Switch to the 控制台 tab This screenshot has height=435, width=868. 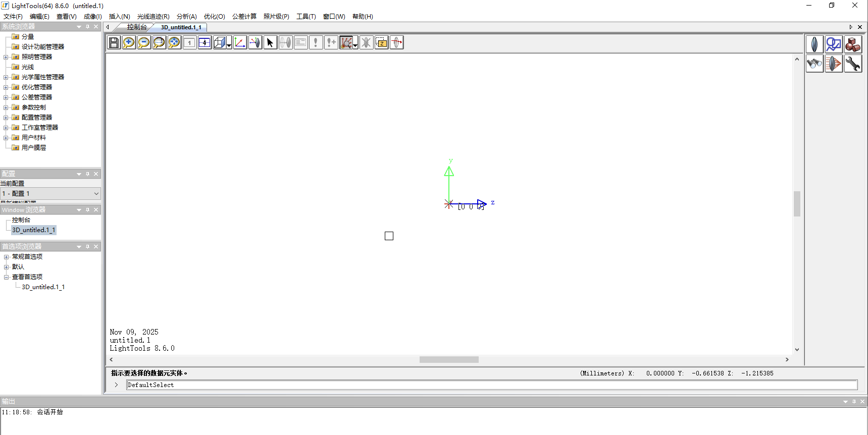(x=136, y=27)
